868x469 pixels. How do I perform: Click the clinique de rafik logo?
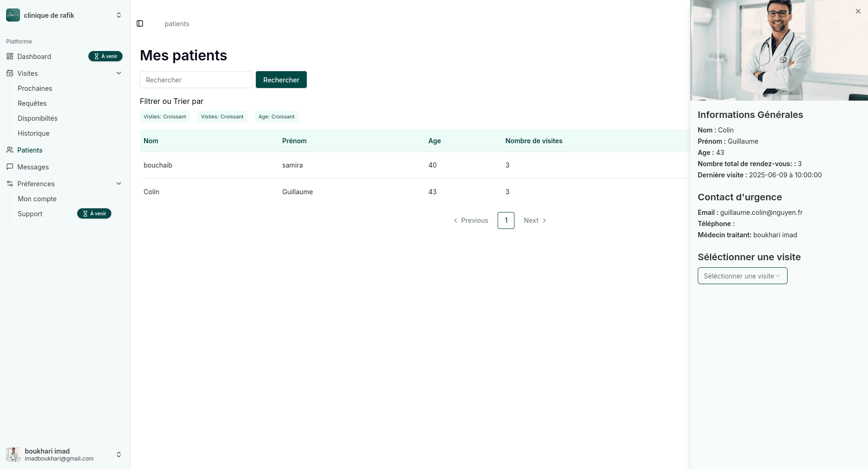13,15
